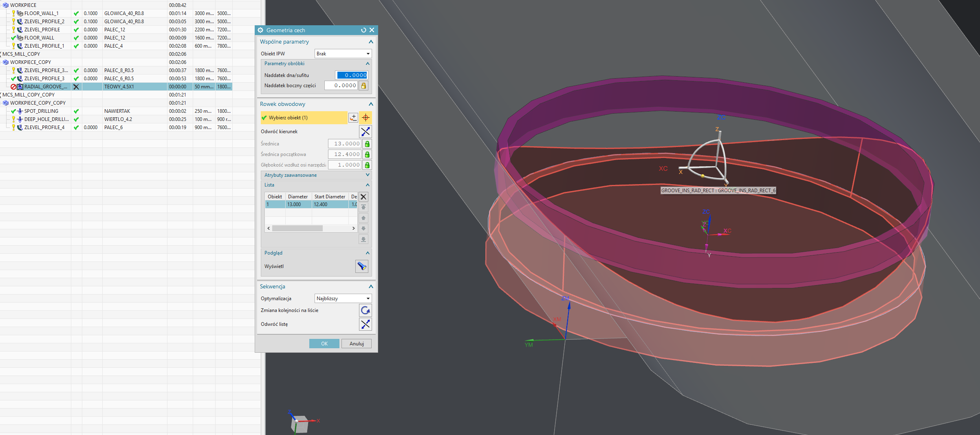980x435 pixels.
Task: Collapse the Podgląd subsection
Action: click(x=368, y=253)
